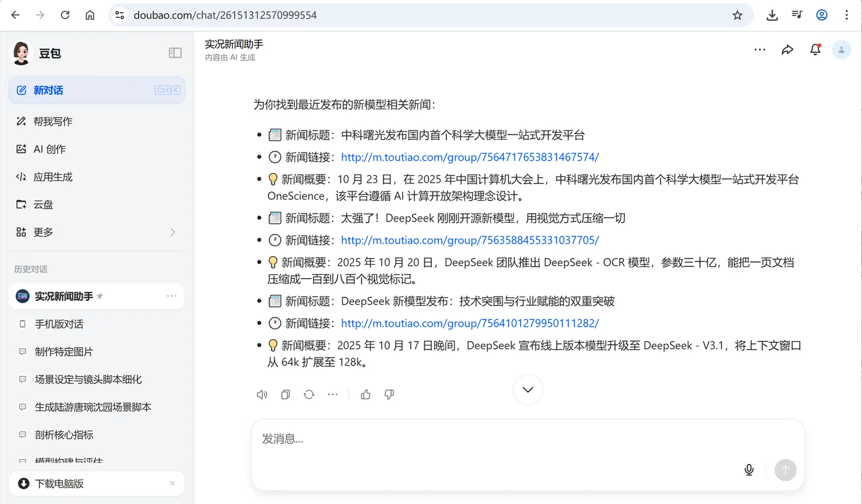Switch to the 手机版对话 chat
This screenshot has height=504, width=862.
[x=61, y=324]
